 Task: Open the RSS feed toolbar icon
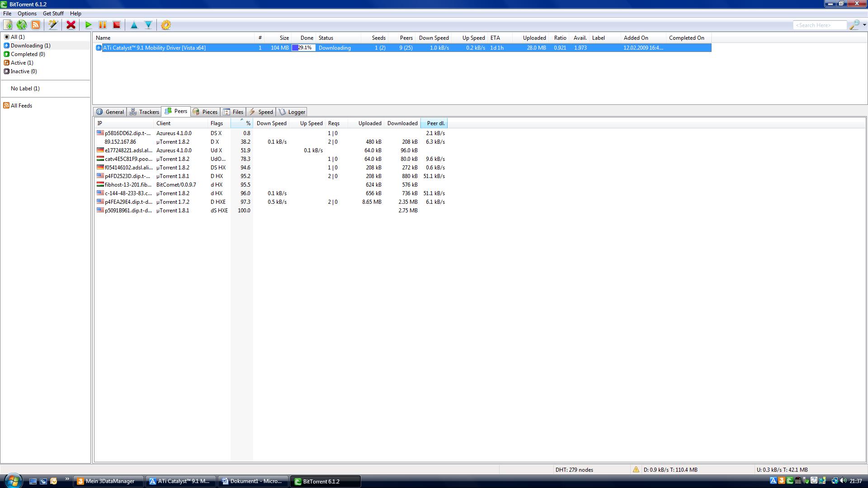(x=36, y=25)
